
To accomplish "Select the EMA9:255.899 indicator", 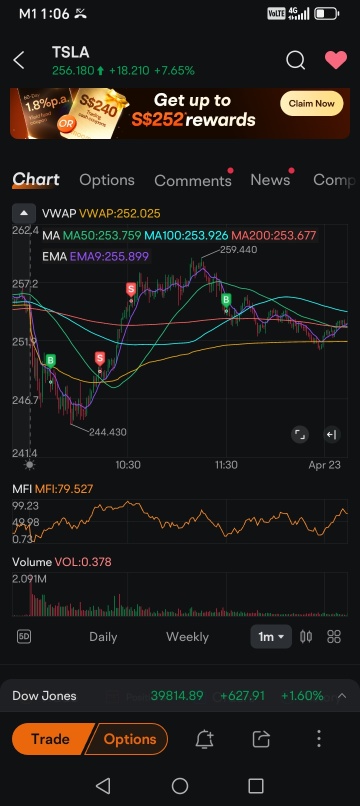I will pyautogui.click(x=109, y=256).
